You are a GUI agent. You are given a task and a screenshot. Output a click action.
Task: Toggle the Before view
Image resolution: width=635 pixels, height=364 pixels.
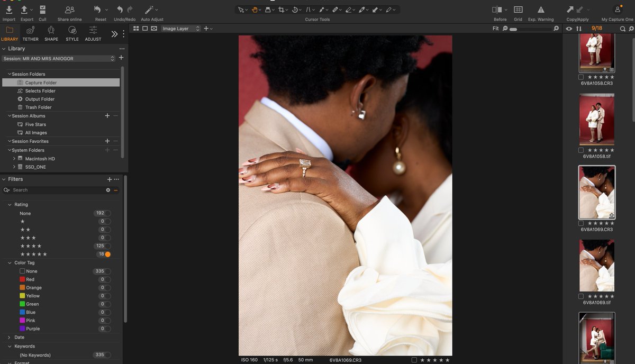[x=497, y=10]
